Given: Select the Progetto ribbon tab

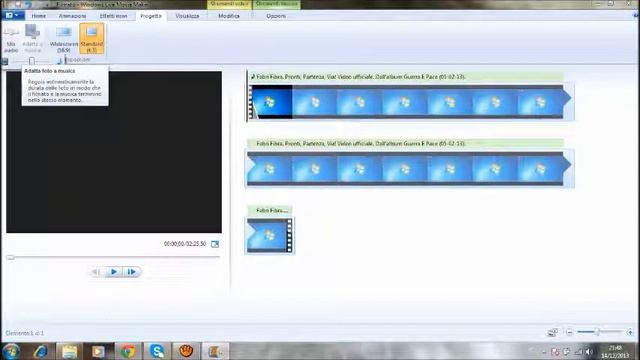Looking at the screenshot, I should click(x=151, y=16).
